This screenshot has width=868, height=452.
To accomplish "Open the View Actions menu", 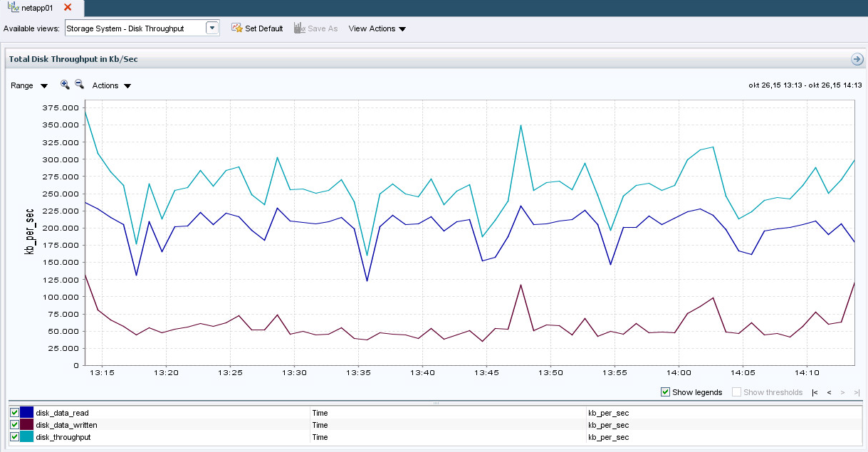I will [x=377, y=28].
